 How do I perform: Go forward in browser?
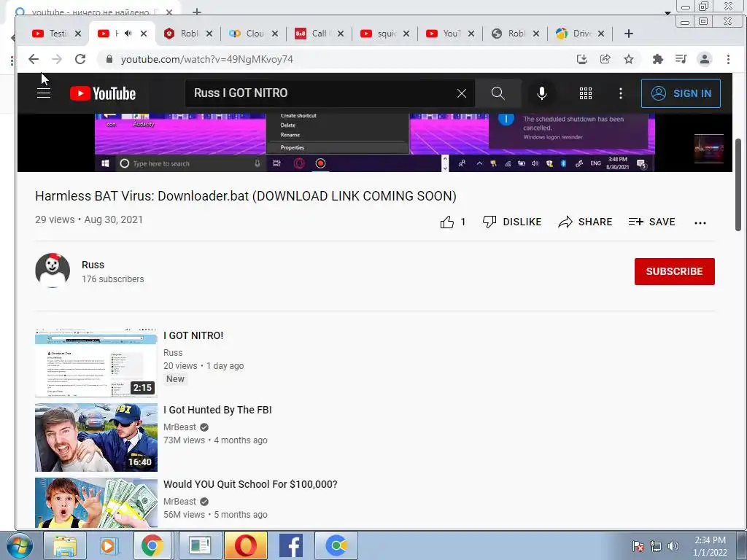point(57,59)
